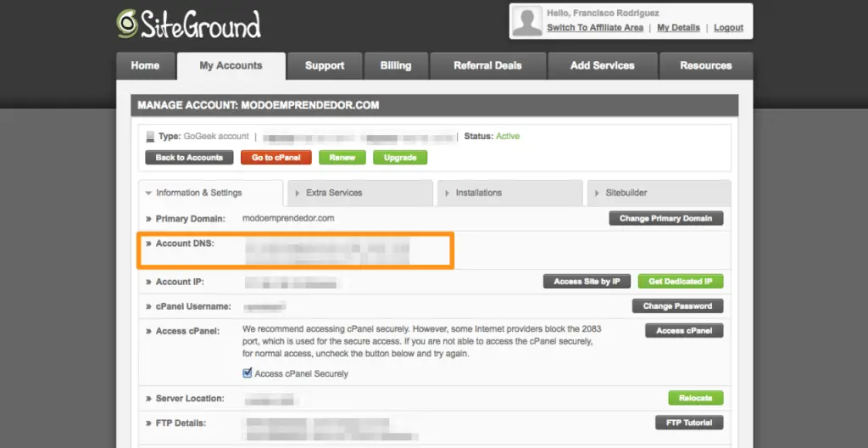Select the My Accounts tab
868x448 pixels.
pos(231,66)
